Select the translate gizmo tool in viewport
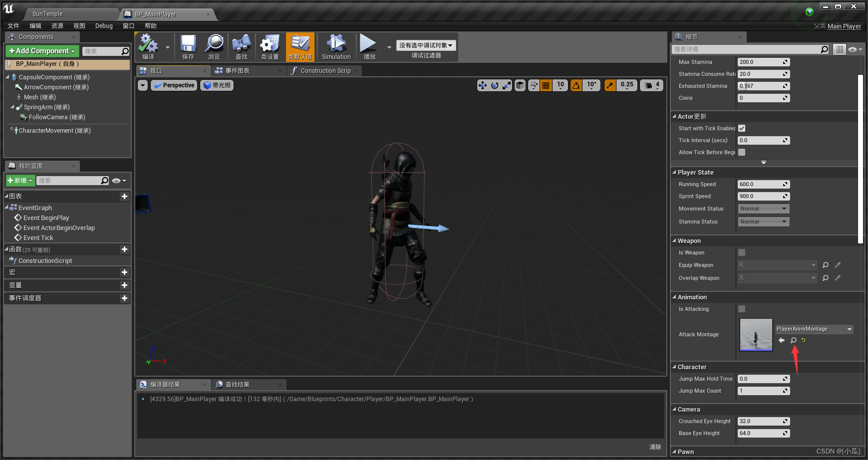The image size is (868, 460). (x=482, y=85)
